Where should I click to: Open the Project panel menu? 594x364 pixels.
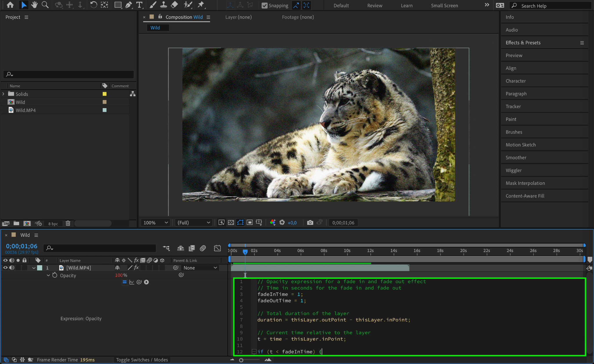point(26,17)
